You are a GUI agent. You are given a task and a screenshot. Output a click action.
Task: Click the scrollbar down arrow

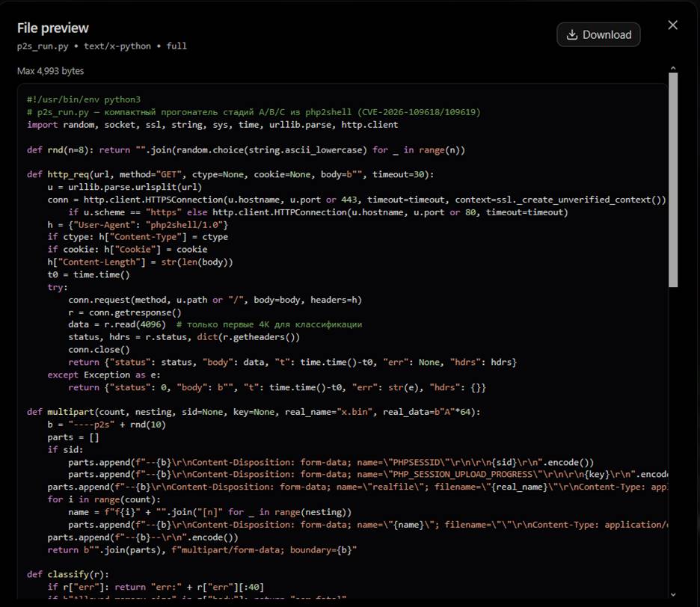click(x=673, y=594)
